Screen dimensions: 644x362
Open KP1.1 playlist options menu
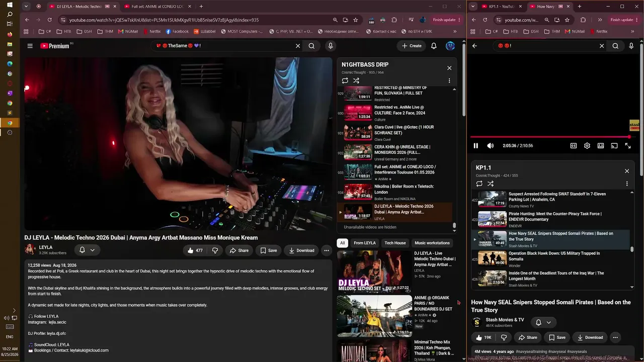pos(627,184)
